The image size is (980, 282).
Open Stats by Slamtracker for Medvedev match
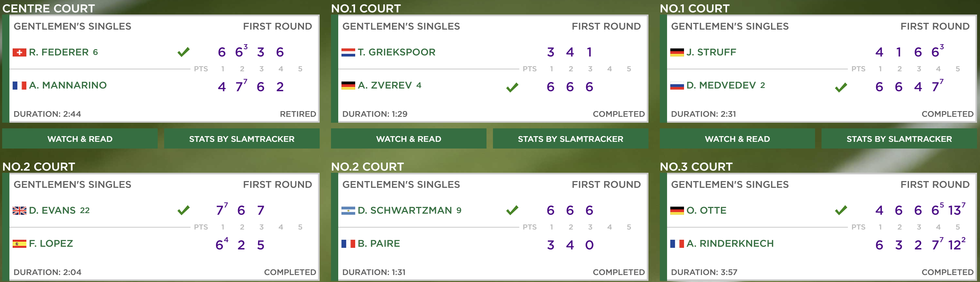click(899, 139)
